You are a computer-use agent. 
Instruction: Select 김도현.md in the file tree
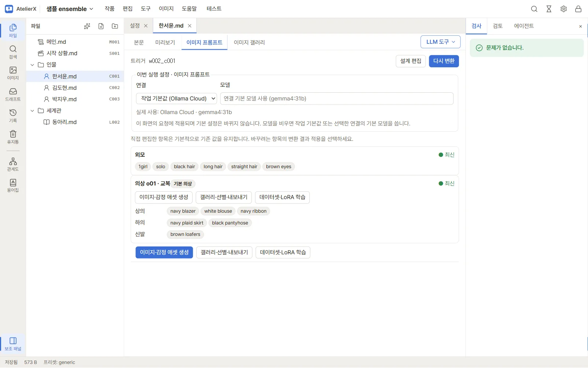pos(75,88)
